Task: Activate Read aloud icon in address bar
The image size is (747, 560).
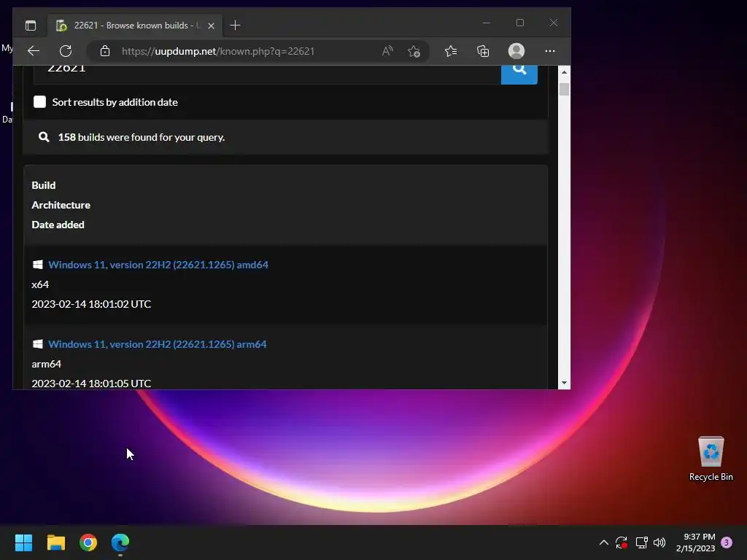Action: (387, 51)
